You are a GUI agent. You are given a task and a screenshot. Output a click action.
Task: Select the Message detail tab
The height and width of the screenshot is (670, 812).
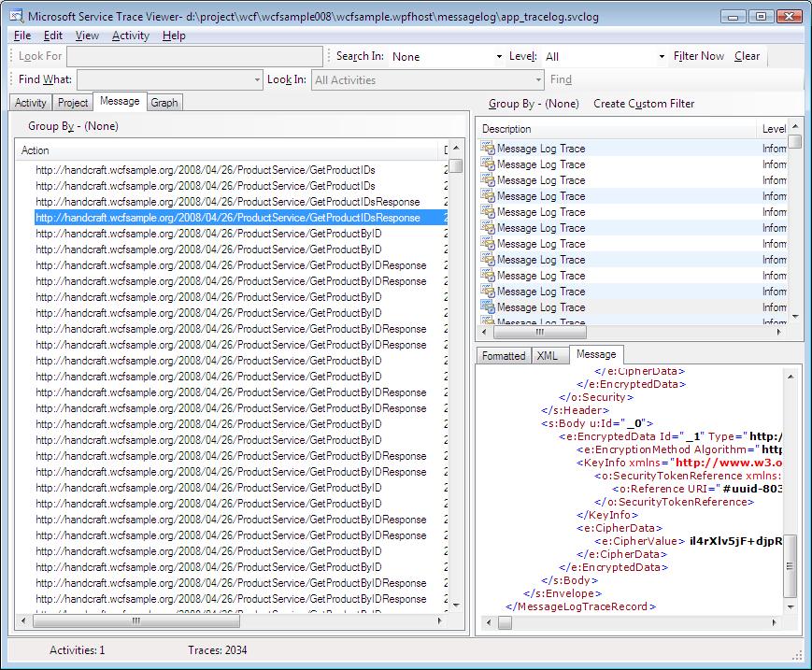tap(596, 354)
